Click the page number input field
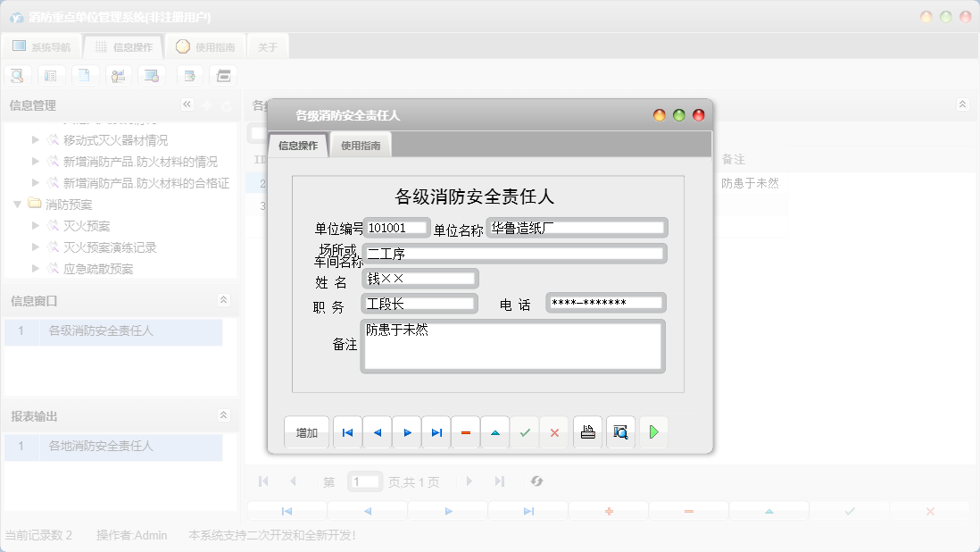 364,481
